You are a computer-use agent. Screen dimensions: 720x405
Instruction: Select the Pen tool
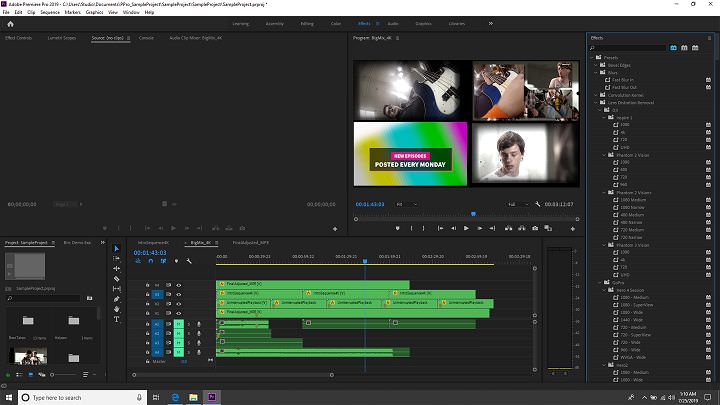pos(117,299)
